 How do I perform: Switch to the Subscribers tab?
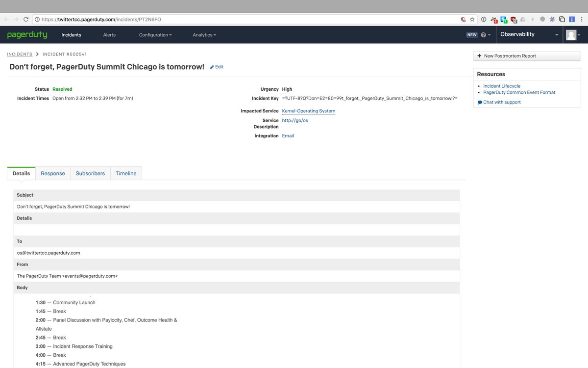pyautogui.click(x=90, y=173)
